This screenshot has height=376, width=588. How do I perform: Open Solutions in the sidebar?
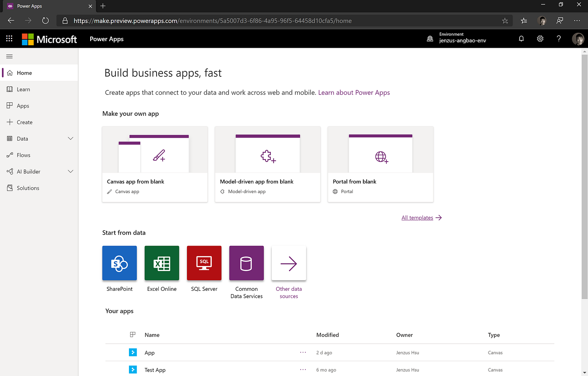pos(39,188)
